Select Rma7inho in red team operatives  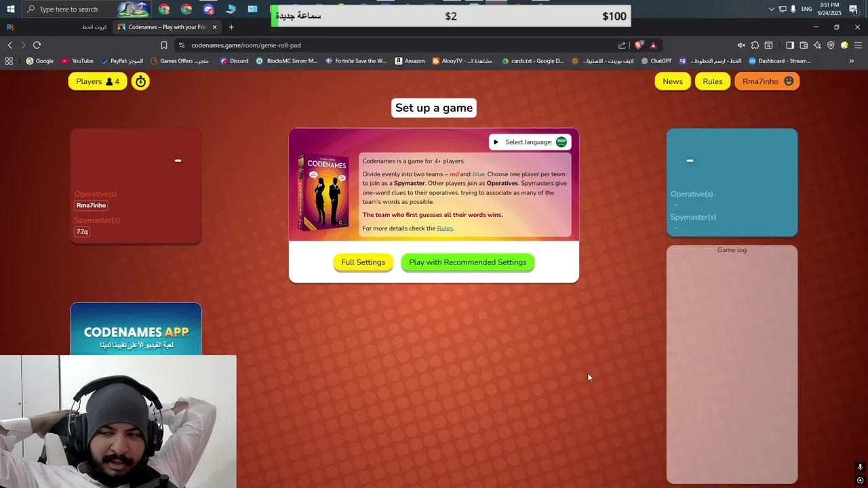(91, 205)
